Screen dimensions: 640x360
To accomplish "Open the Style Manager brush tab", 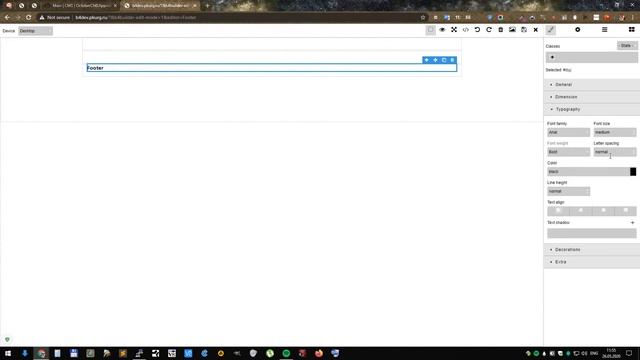I will click(x=551, y=30).
